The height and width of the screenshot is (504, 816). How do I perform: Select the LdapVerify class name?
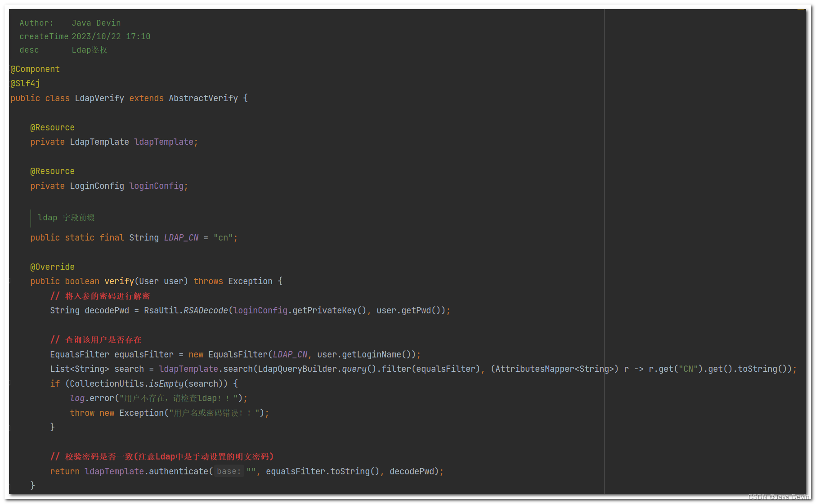99,98
